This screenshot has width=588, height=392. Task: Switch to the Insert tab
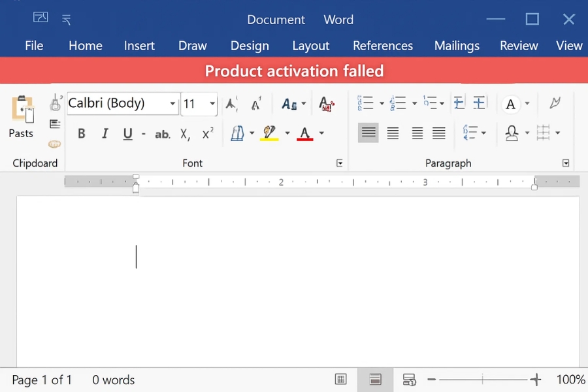click(x=139, y=46)
